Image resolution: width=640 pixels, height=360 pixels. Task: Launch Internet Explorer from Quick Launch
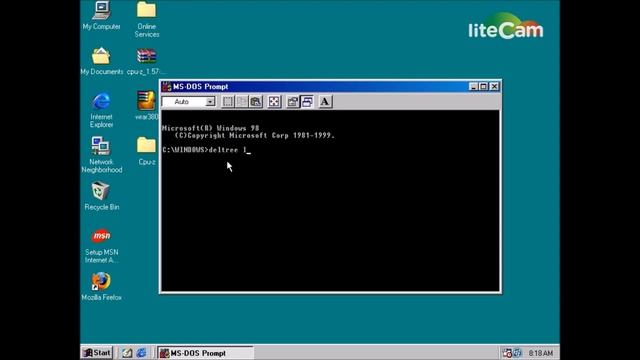coord(141,353)
